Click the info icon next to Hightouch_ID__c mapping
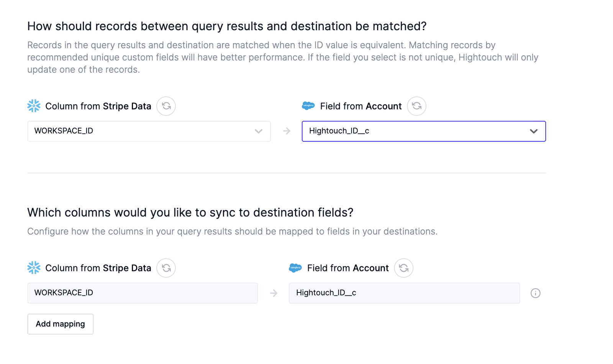This screenshot has width=613, height=364. tap(536, 293)
